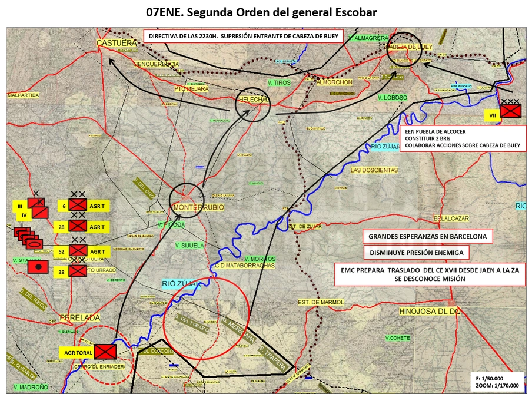Click the VII corps unit symbol

click(x=511, y=111)
